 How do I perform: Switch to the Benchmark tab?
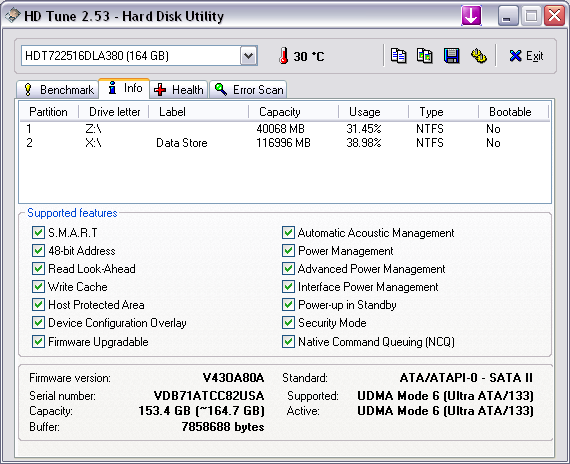57,89
